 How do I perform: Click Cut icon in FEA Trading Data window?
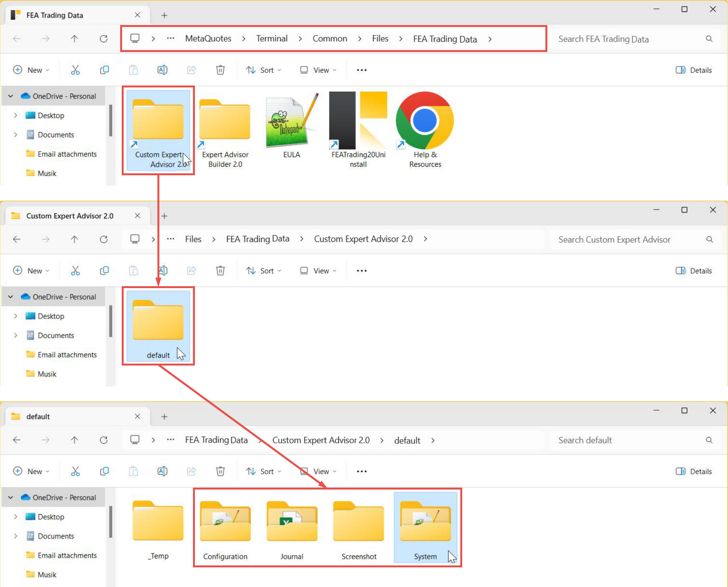(x=75, y=70)
